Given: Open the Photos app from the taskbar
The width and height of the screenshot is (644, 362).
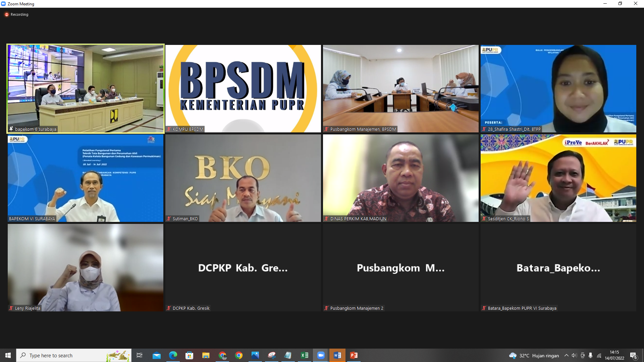Looking at the screenshot, I should click(255, 355).
